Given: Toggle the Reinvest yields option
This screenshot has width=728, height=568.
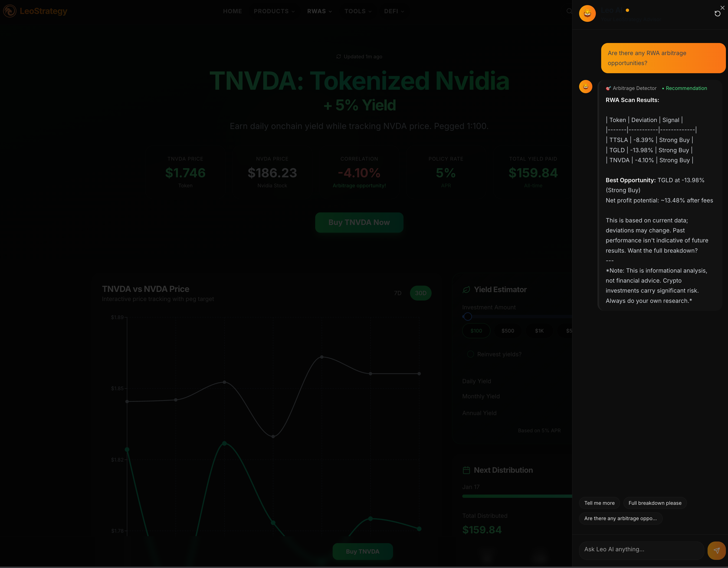Looking at the screenshot, I should (x=470, y=354).
